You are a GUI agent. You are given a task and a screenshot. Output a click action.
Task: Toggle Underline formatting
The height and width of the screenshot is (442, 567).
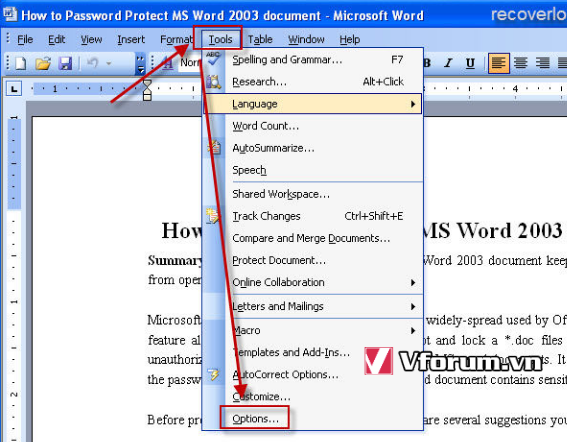coord(470,63)
